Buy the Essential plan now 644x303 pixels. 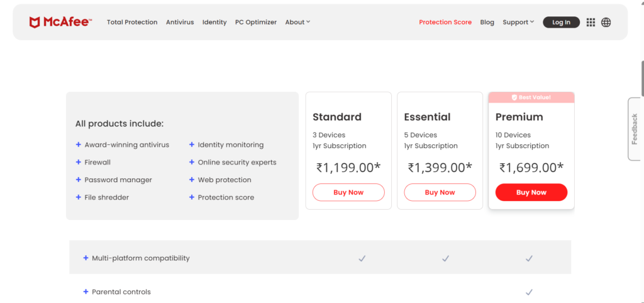point(440,192)
